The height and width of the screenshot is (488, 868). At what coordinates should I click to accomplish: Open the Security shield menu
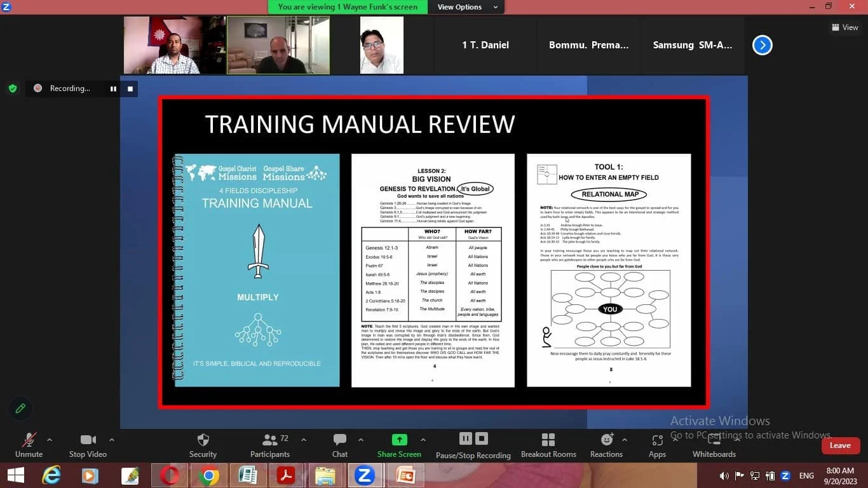pyautogui.click(x=203, y=445)
